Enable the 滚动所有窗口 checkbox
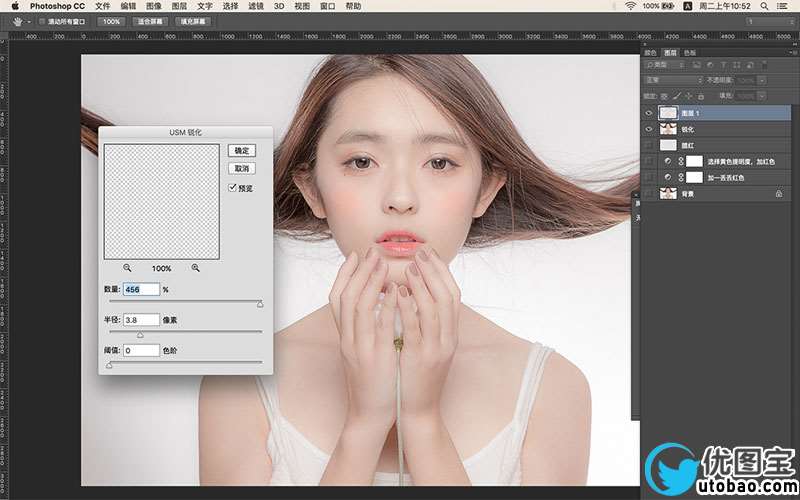The height and width of the screenshot is (500, 800). [41, 21]
